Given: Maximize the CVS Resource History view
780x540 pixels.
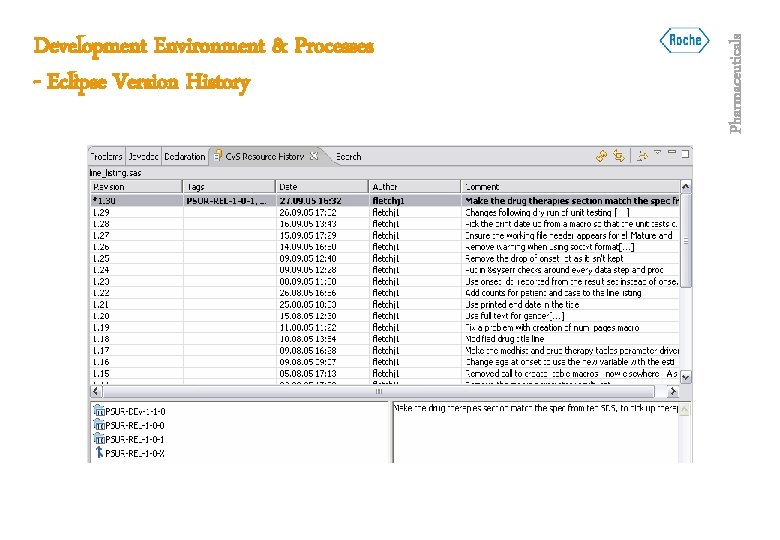Looking at the screenshot, I should 685,154.
